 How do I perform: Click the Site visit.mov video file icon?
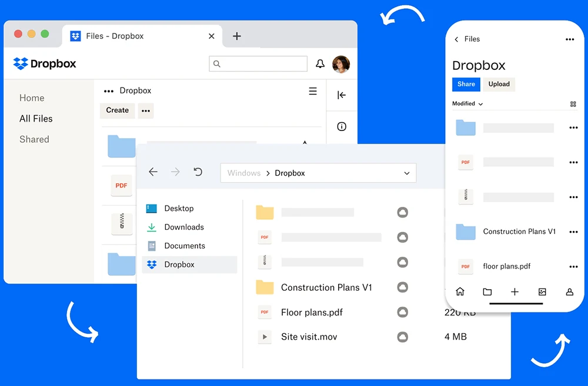click(x=265, y=337)
